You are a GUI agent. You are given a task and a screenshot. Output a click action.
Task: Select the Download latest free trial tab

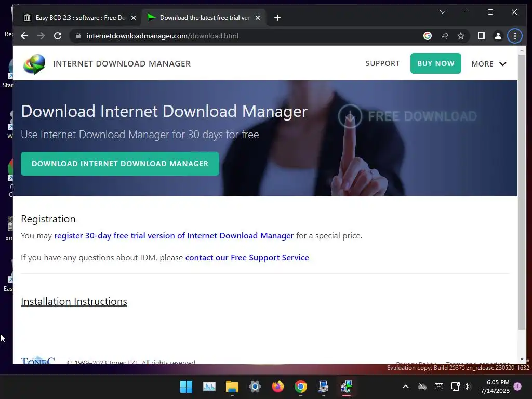[x=204, y=18]
